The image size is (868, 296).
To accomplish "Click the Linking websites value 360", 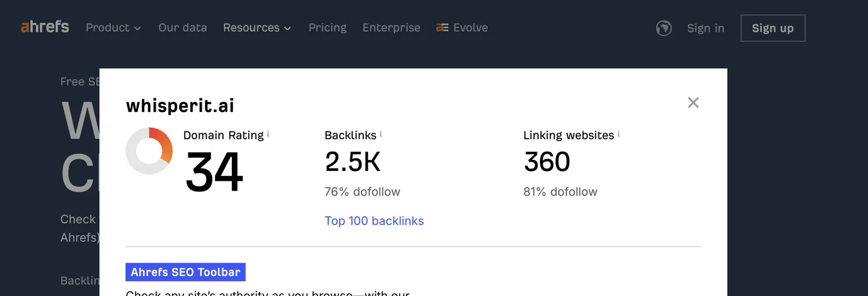I will click(x=547, y=162).
